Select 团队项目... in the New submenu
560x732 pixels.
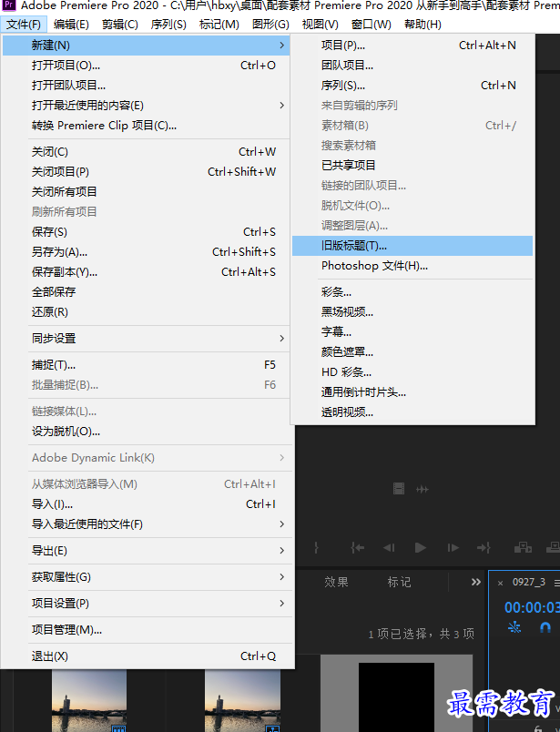coord(412,66)
